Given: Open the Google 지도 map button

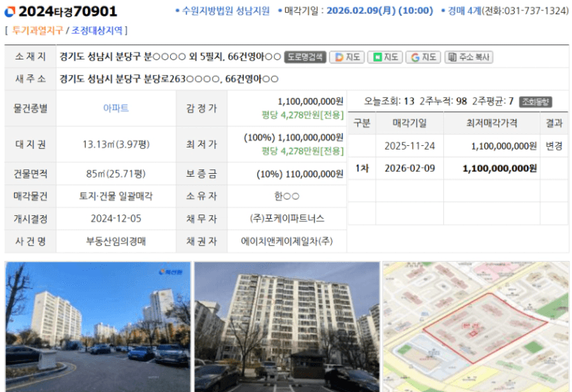Looking at the screenshot, I should point(423,57).
